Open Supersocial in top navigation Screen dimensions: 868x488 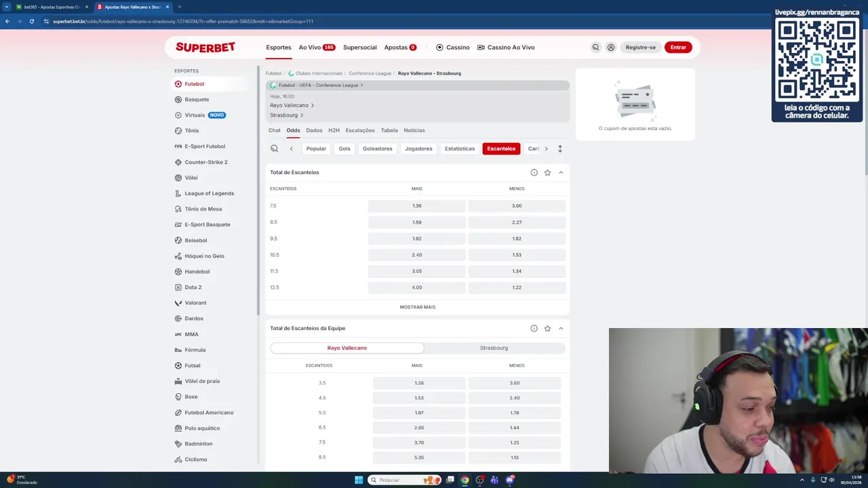[360, 47]
